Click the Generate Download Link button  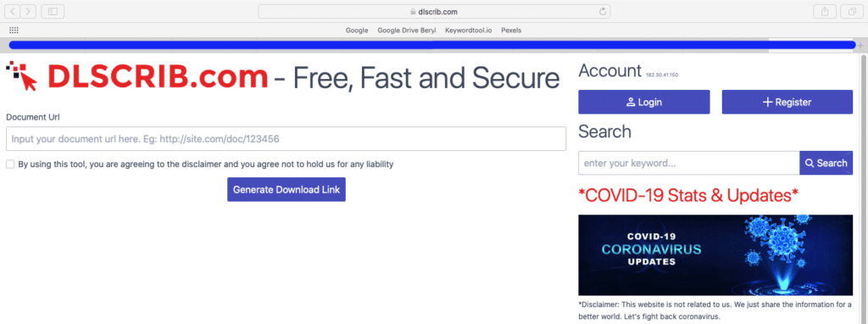coord(287,189)
